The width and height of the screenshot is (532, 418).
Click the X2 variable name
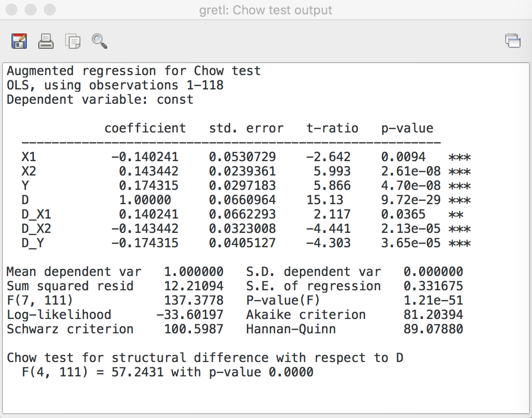click(x=29, y=171)
